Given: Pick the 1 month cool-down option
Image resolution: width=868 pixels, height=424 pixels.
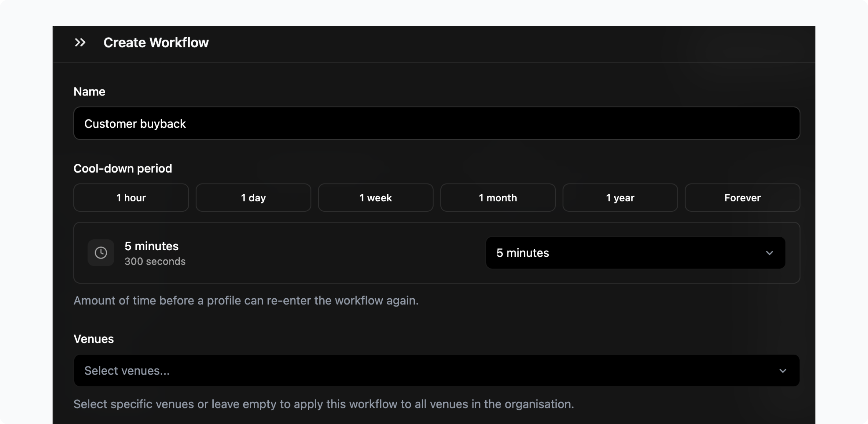Looking at the screenshot, I should (x=498, y=198).
